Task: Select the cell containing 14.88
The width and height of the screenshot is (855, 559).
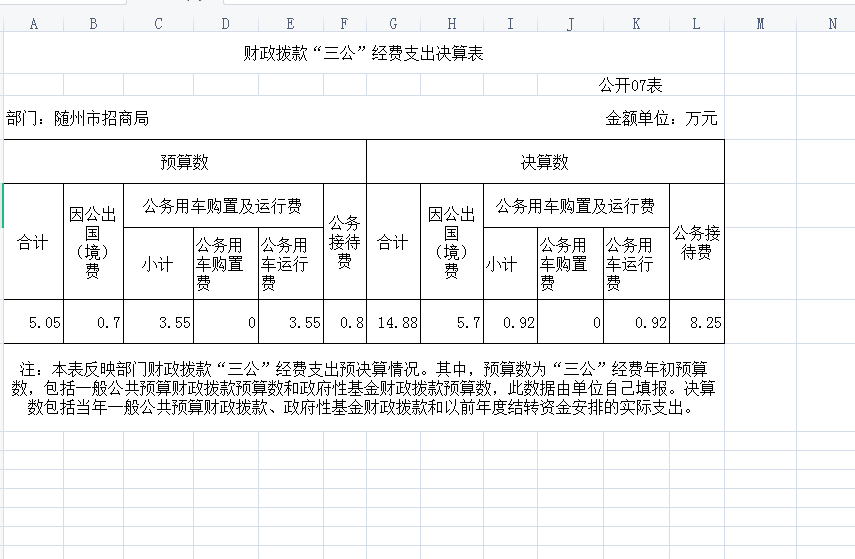Action: coord(394,323)
